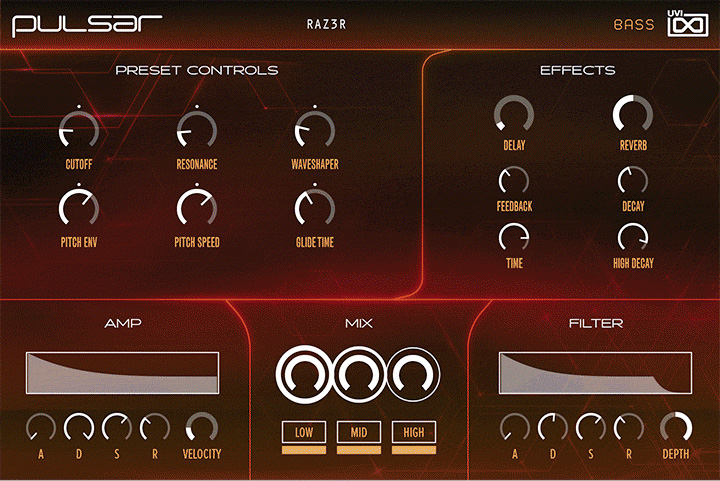Select the delay Time knob
Viewport: 720px width, 481px height.
coord(514,238)
